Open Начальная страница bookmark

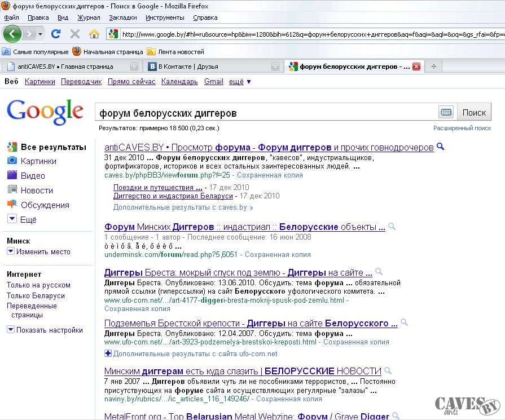[108, 52]
